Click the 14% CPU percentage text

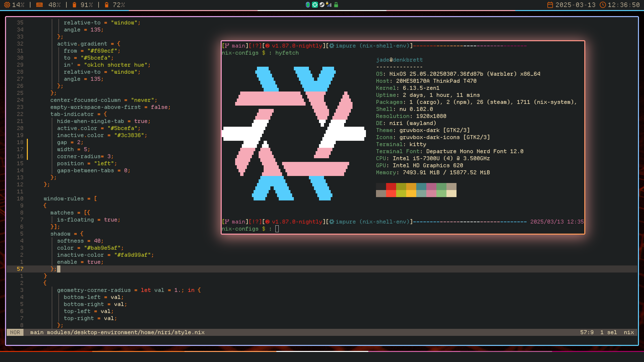pos(18,5)
